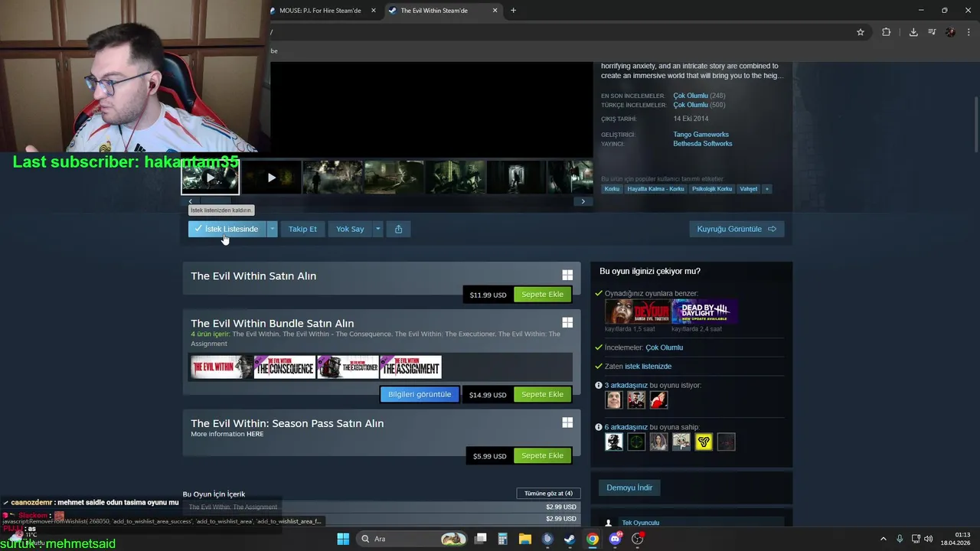Screen dimensions: 980x551
Task: Click Tümüne göz at (4) button
Action: point(548,494)
